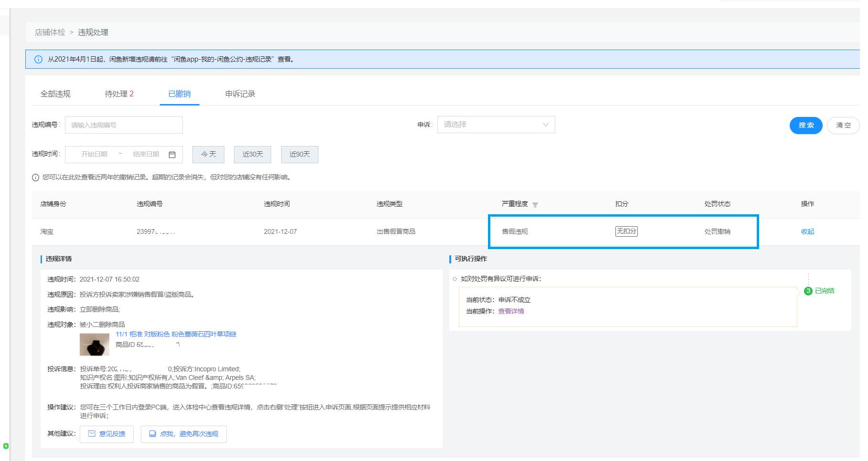This screenshot has height=461, width=868.
Task: Collapse the violation row via 收起
Action: [807, 231]
